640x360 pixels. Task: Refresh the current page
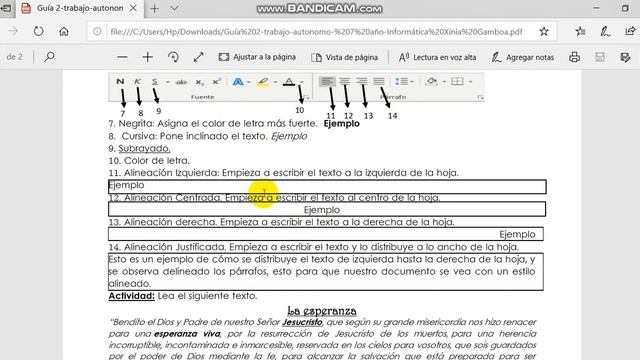(38, 31)
